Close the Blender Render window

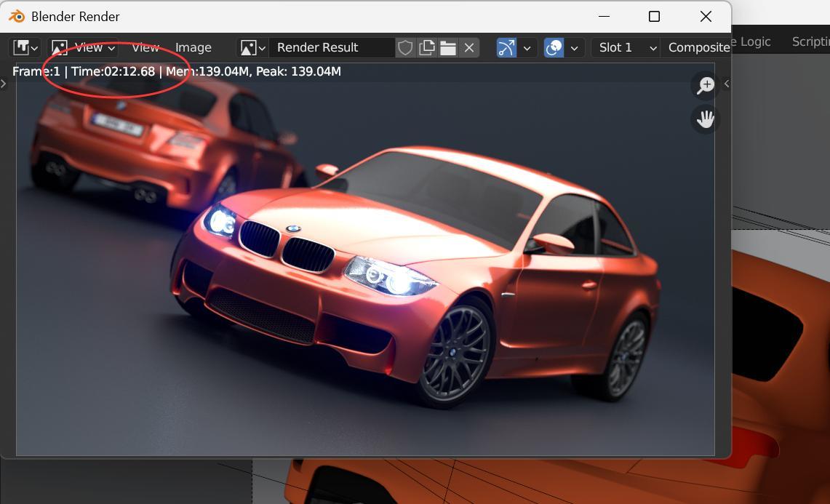click(x=706, y=17)
